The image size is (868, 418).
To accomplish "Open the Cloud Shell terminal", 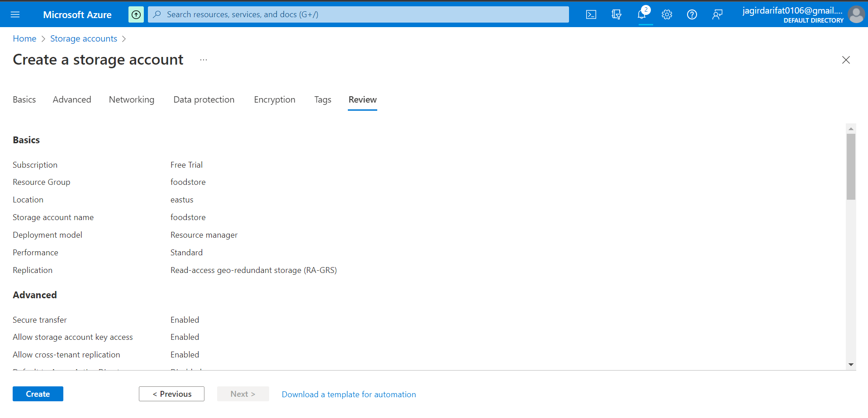I will coord(591,14).
